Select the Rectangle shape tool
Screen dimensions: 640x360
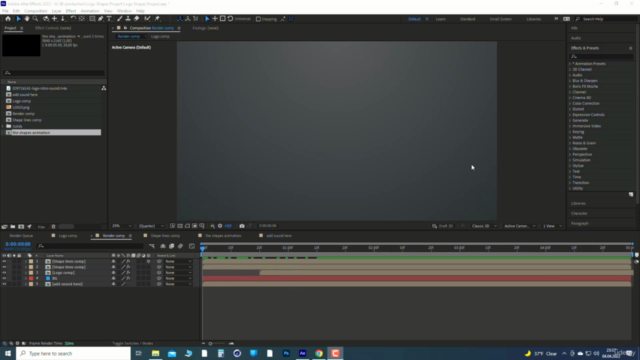point(92,19)
